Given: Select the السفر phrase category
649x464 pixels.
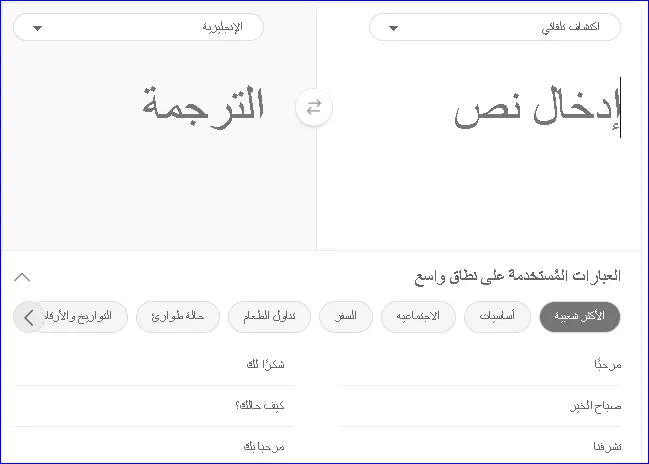Looking at the screenshot, I should [x=346, y=317].
